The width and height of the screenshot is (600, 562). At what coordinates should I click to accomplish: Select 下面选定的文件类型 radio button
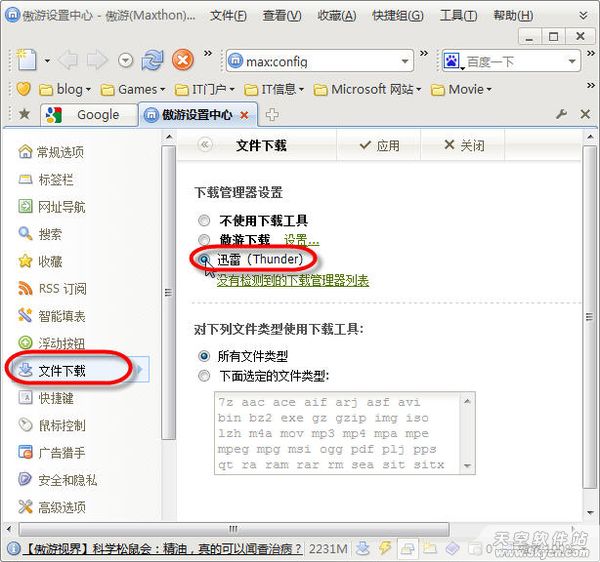[x=204, y=376]
